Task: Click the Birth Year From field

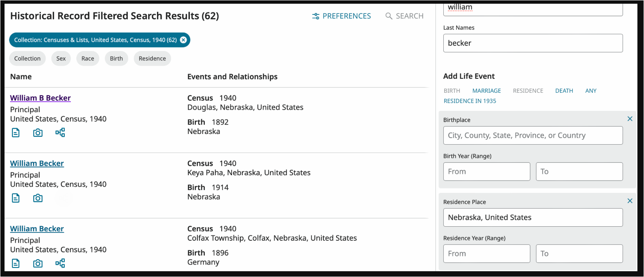Action: click(x=487, y=171)
